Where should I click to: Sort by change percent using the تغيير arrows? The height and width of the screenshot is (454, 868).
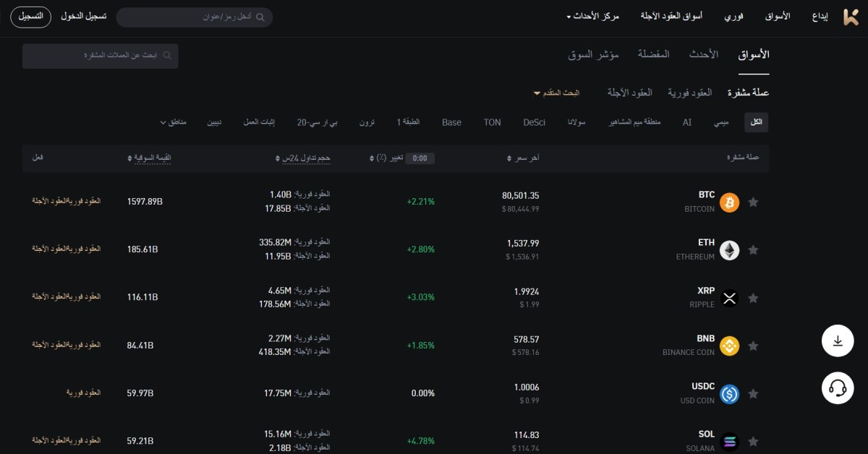(373, 158)
